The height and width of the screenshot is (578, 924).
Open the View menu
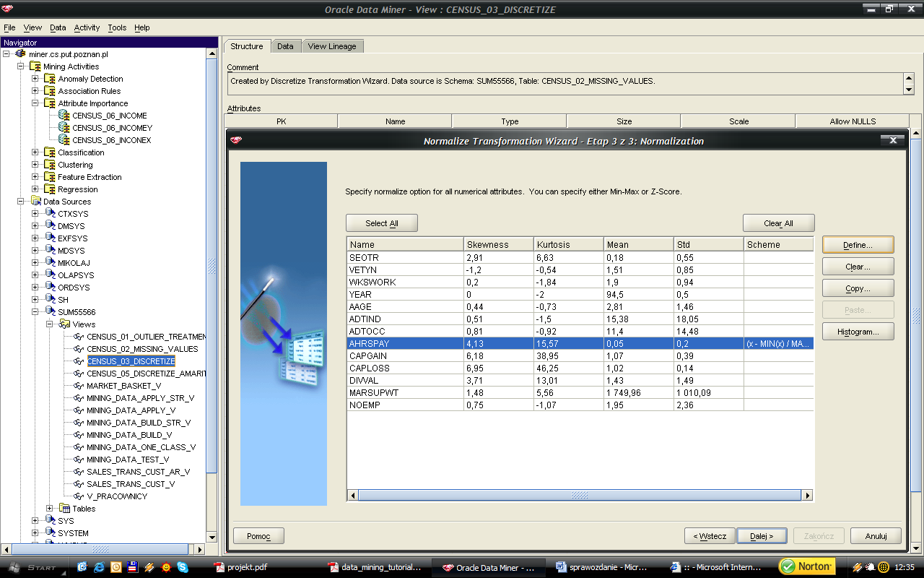coord(32,27)
